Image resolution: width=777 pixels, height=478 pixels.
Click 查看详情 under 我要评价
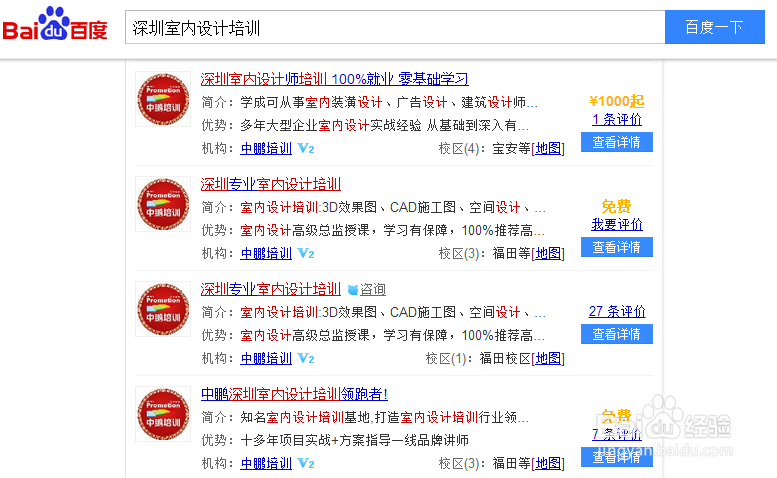coord(617,247)
